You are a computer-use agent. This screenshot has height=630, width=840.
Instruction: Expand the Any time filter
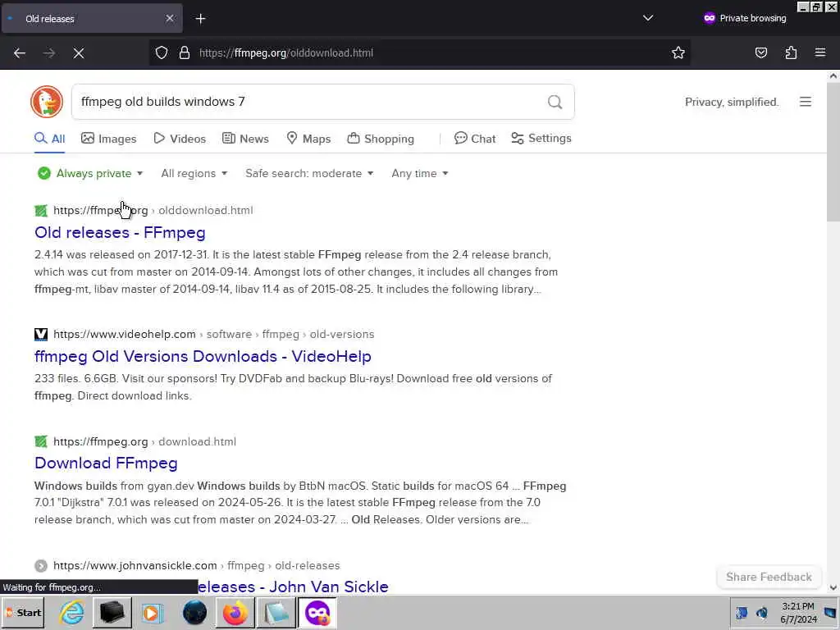419,174
